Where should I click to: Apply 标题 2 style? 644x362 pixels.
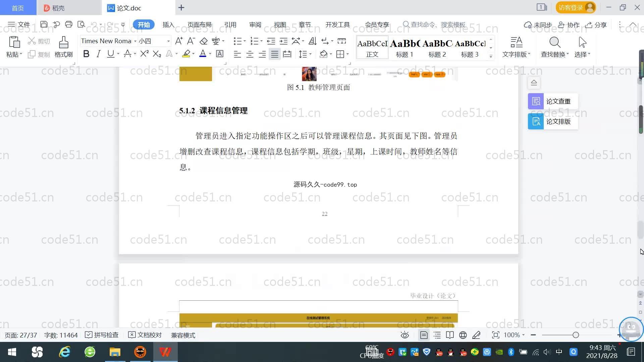[x=437, y=47]
